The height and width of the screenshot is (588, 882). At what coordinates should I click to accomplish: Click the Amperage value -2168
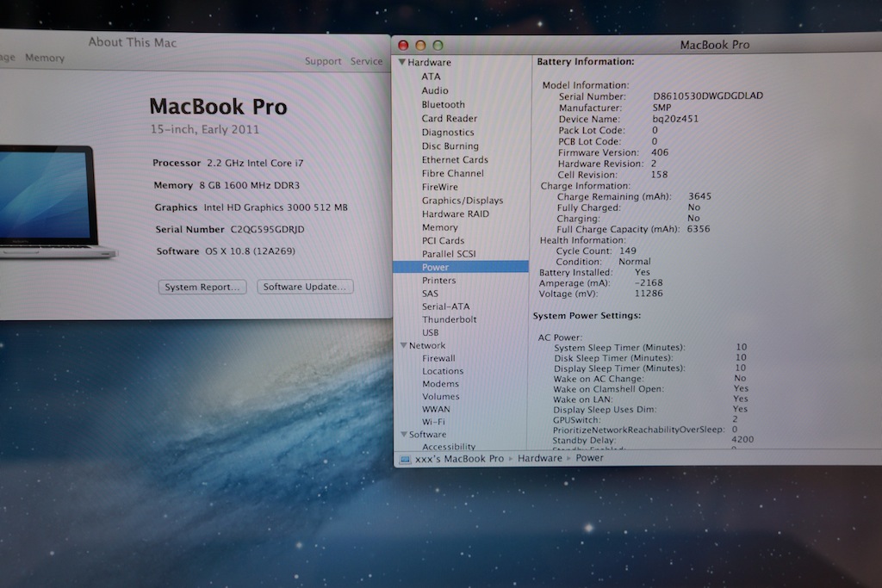649,282
